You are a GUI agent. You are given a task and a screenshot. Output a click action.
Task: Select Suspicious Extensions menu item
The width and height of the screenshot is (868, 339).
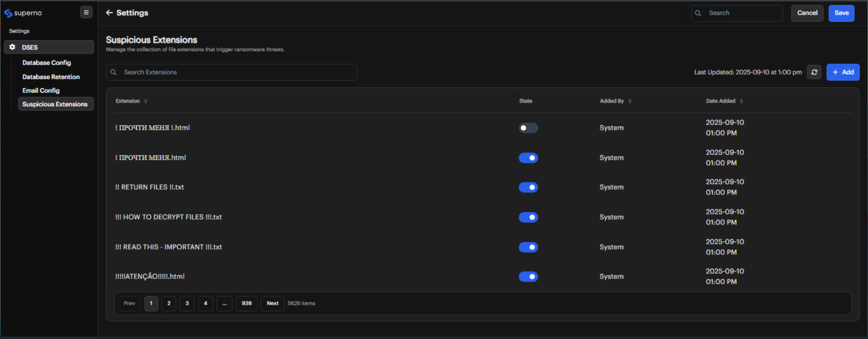tap(56, 104)
